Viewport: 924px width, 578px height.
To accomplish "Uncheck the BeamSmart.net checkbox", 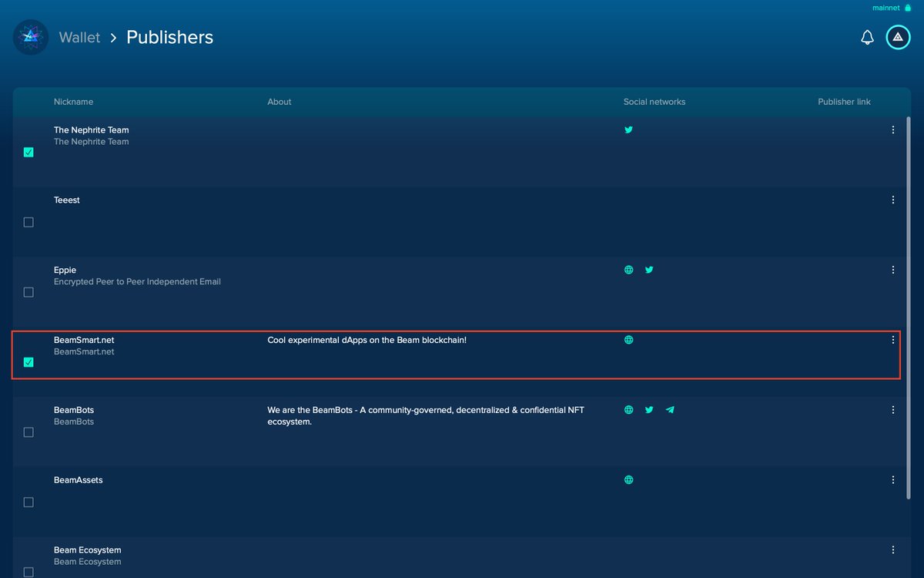I will (x=28, y=361).
